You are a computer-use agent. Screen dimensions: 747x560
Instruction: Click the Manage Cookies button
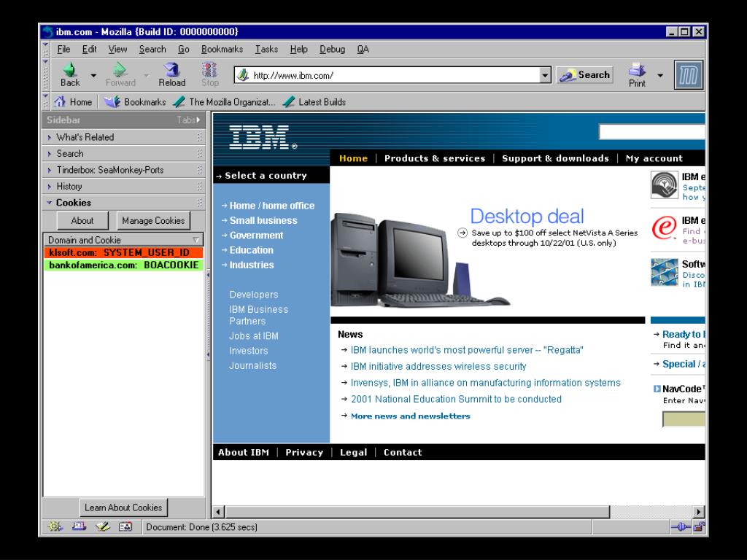(153, 220)
